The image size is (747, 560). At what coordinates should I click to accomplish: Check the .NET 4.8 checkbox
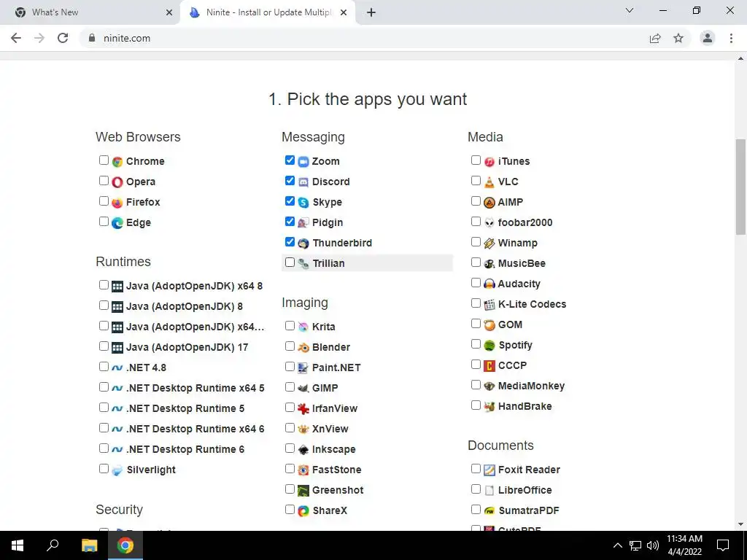(x=104, y=366)
